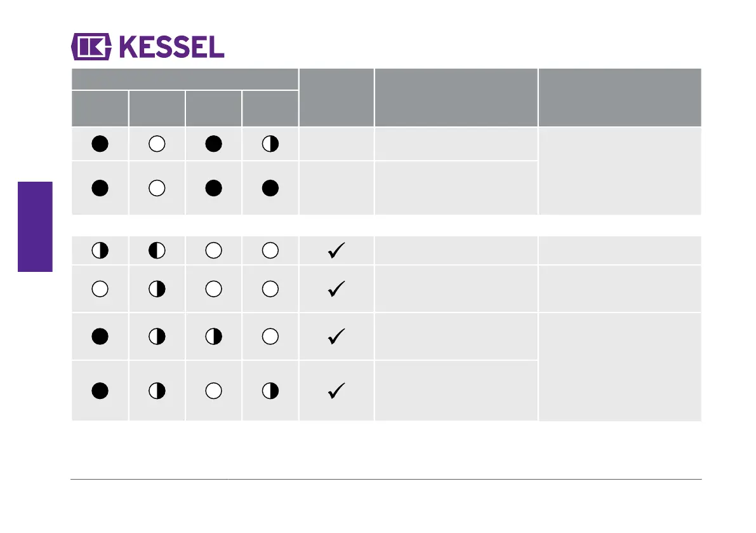This screenshot has height=533, width=756.
Task: Click the KESSEL brand name text
Action: (x=171, y=47)
